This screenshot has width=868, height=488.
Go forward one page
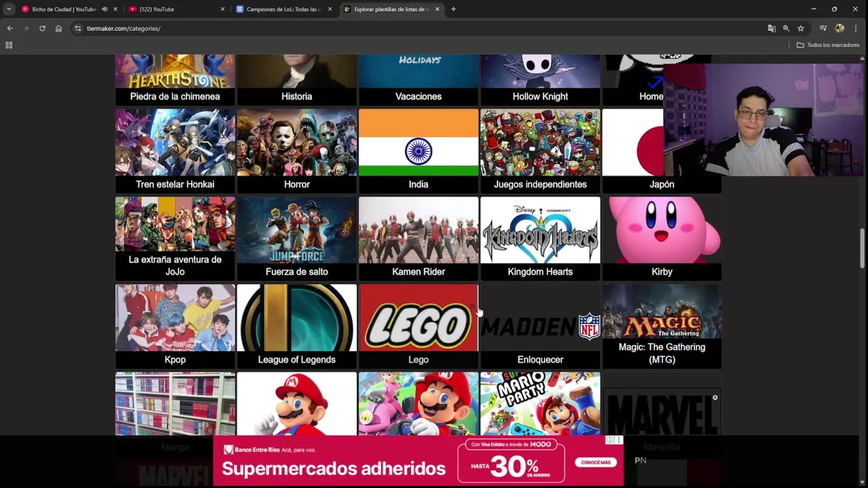[x=26, y=28]
